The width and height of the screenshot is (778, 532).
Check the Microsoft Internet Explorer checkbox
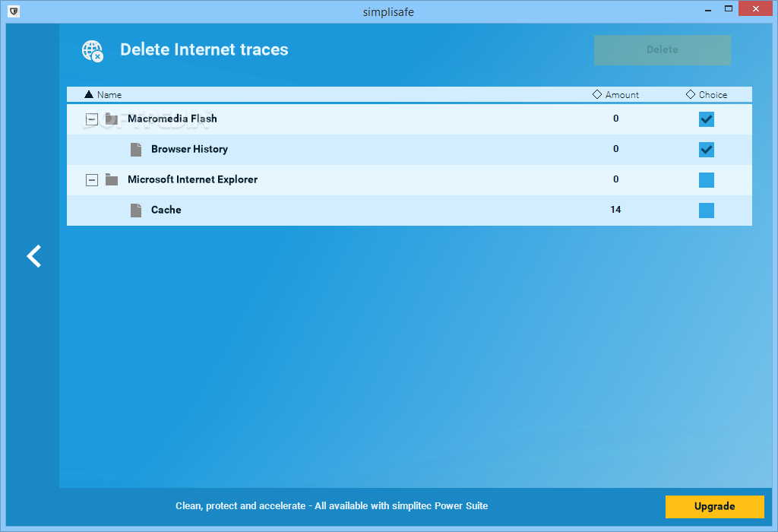706,180
